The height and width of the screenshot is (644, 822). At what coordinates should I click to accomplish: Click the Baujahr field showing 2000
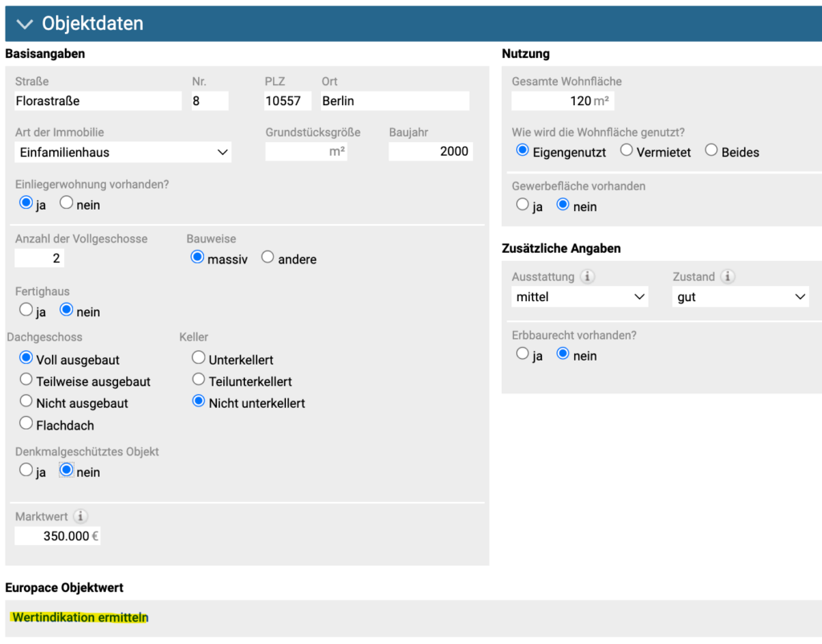[x=430, y=152]
